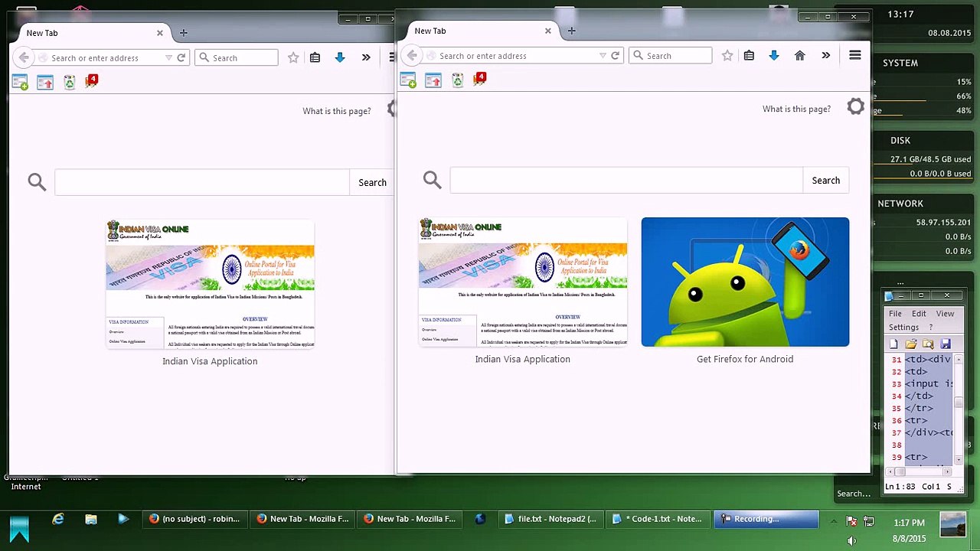Go to home page in right Firefox window
Screen dimensions: 980x551
click(x=799, y=56)
